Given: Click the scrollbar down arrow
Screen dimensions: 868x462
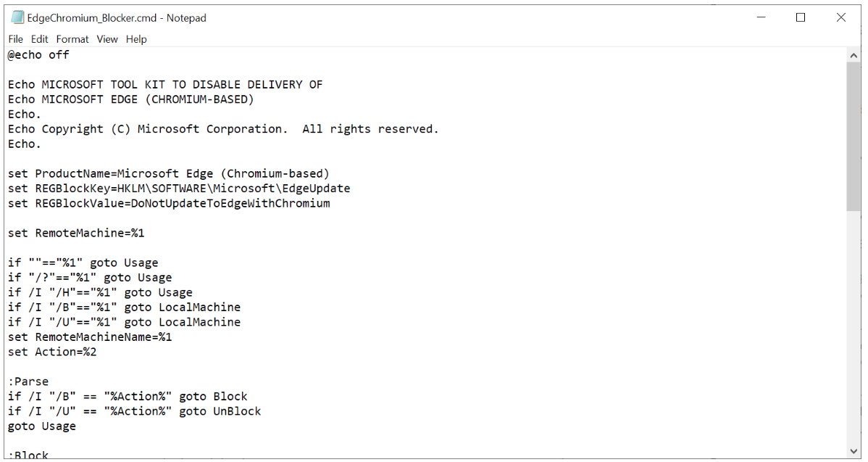Looking at the screenshot, I should 853,451.
